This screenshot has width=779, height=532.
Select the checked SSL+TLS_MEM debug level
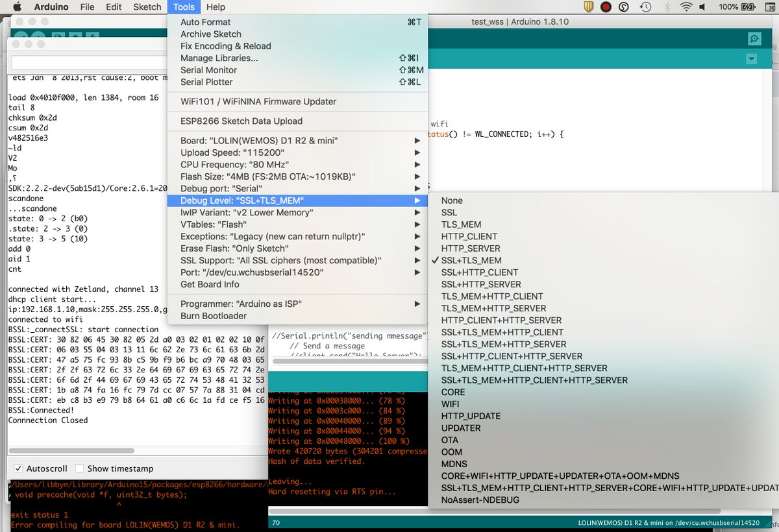(604, 260)
